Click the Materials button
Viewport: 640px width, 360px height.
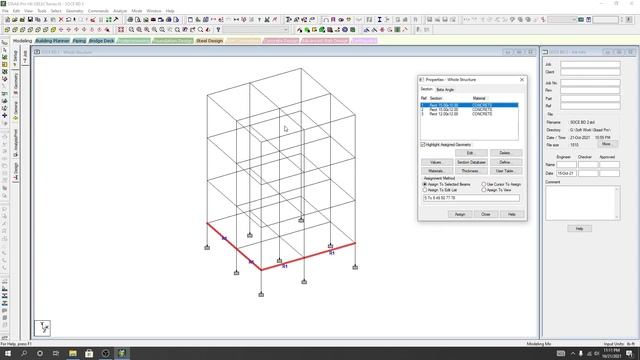pos(436,171)
